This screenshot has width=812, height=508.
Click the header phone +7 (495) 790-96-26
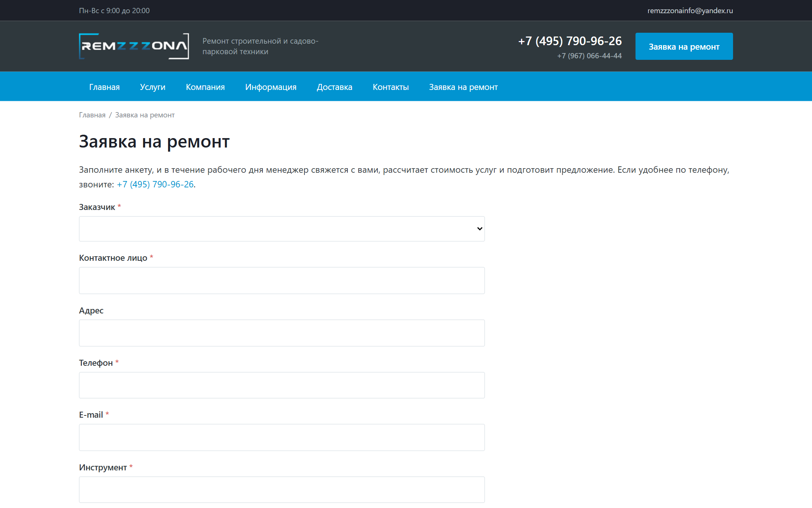pyautogui.click(x=570, y=41)
